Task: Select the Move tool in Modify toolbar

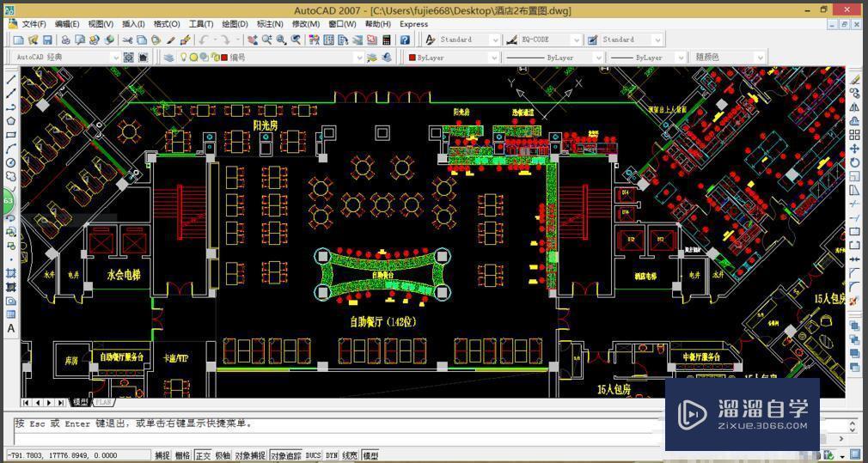Action: coord(855,149)
